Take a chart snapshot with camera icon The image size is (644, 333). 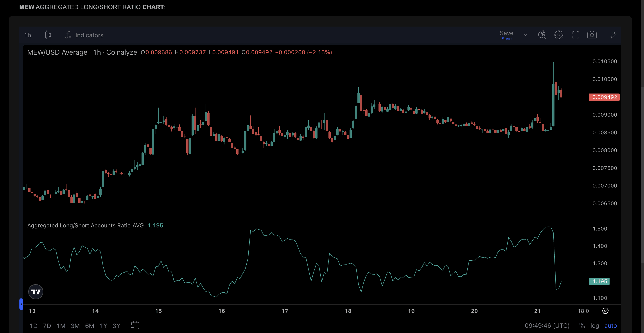coord(592,35)
